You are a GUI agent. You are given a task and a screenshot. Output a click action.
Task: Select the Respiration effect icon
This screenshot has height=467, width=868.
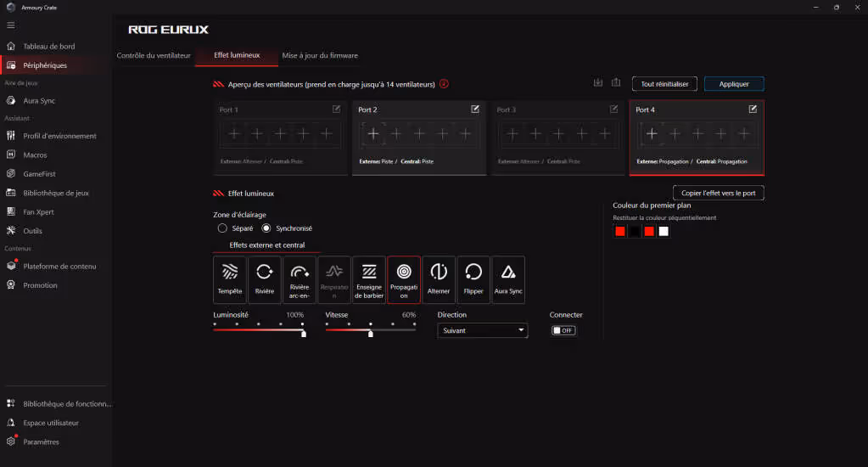pos(334,279)
